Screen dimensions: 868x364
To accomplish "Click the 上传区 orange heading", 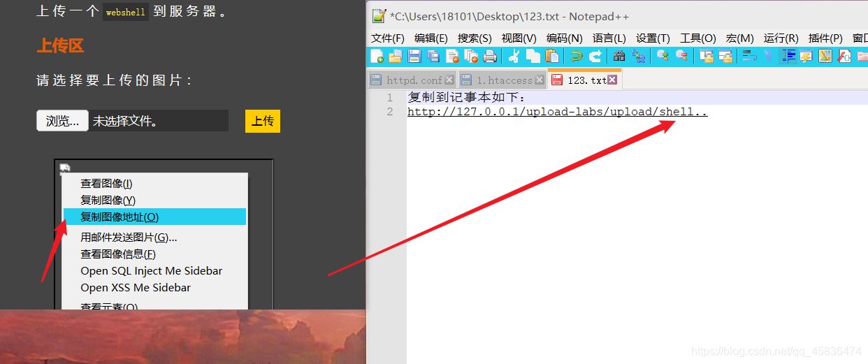I will (60, 46).
